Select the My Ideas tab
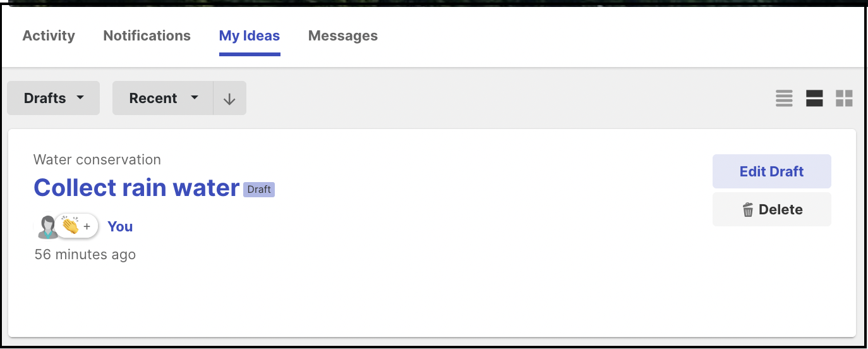The width and height of the screenshot is (868, 349). tap(250, 36)
